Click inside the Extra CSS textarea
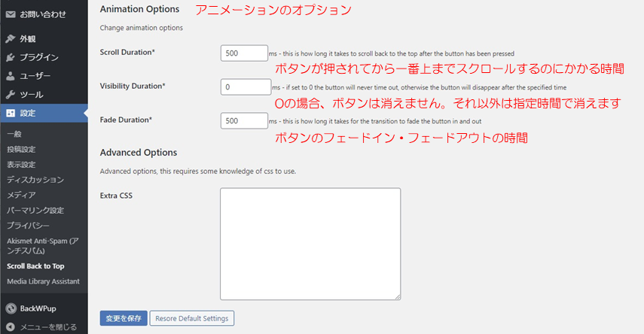644x334 pixels. tap(310, 244)
